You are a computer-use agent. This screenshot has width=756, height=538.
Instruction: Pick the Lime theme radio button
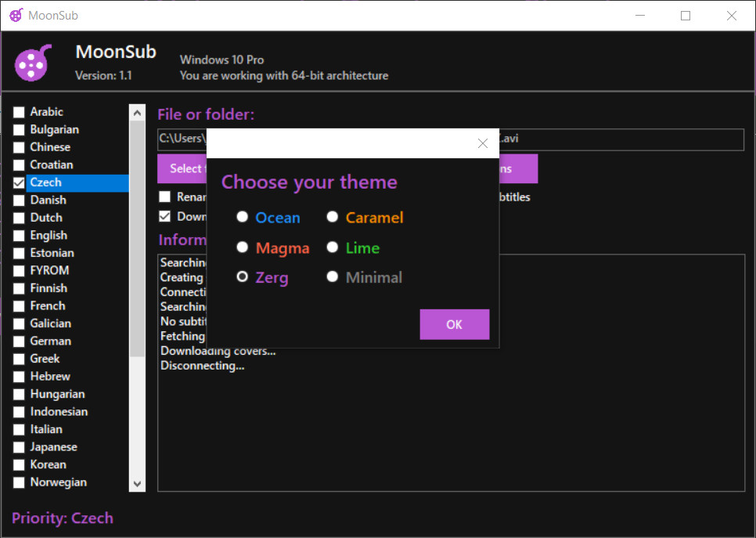(x=332, y=247)
